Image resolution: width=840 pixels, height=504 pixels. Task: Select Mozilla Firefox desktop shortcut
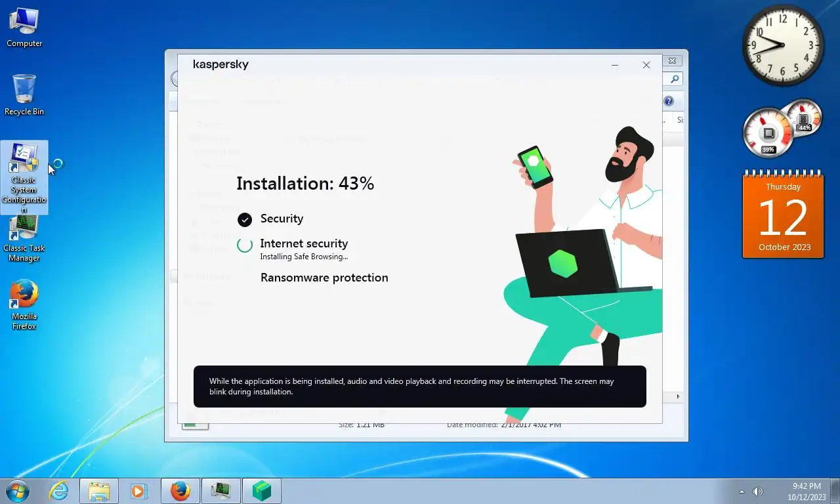24,305
